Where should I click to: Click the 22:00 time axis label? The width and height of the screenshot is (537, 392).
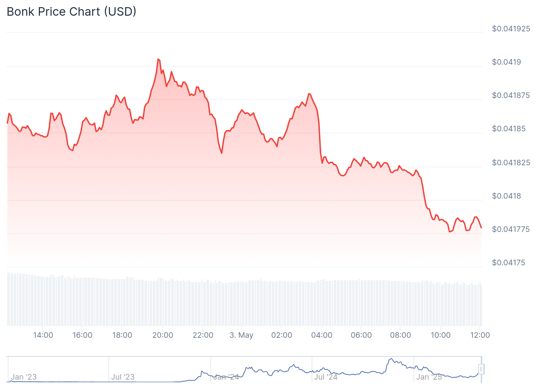203,335
